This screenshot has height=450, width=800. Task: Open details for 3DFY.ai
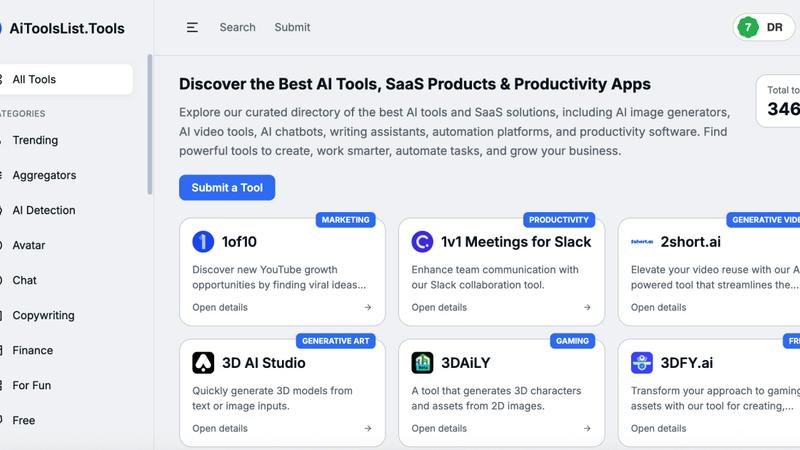point(659,429)
